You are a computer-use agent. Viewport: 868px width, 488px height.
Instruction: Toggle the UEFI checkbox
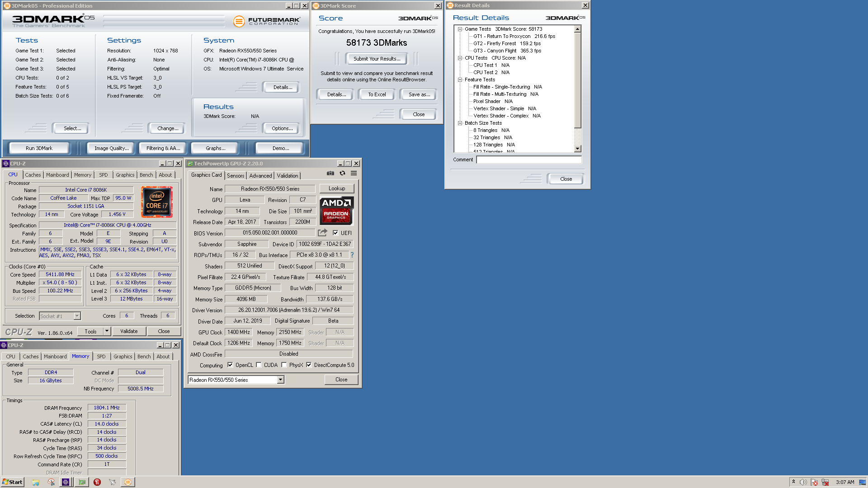point(335,233)
